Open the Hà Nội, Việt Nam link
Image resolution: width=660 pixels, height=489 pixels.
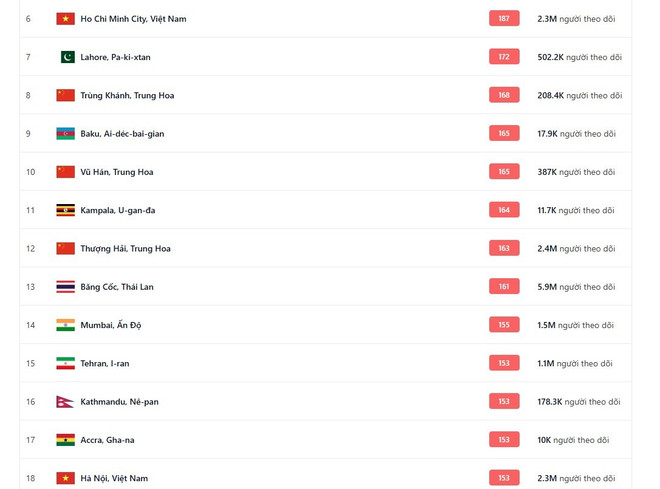tap(114, 478)
